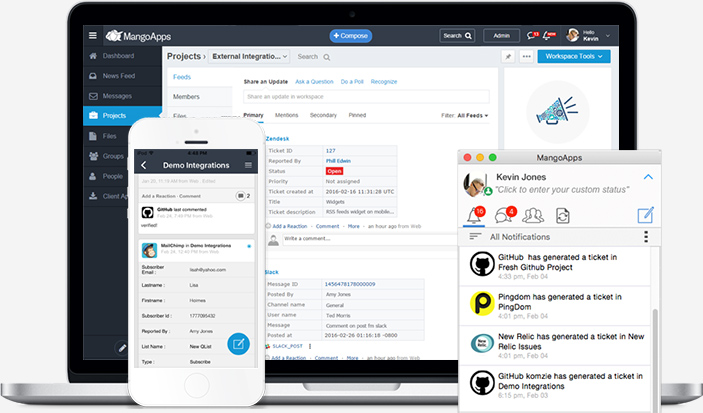Switch to the Secondary feed tab
This screenshot has height=413, width=703.
click(323, 115)
